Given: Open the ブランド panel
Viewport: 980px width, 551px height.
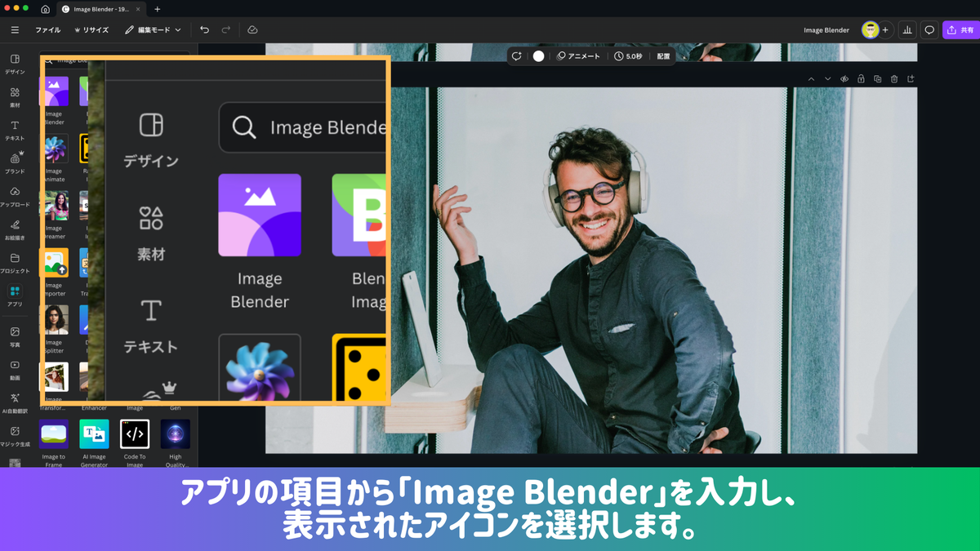Looking at the screenshot, I should (x=15, y=163).
